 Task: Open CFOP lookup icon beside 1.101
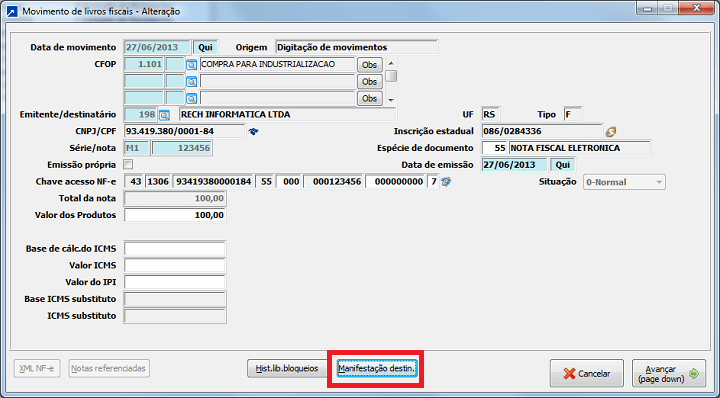pyautogui.click(x=191, y=65)
